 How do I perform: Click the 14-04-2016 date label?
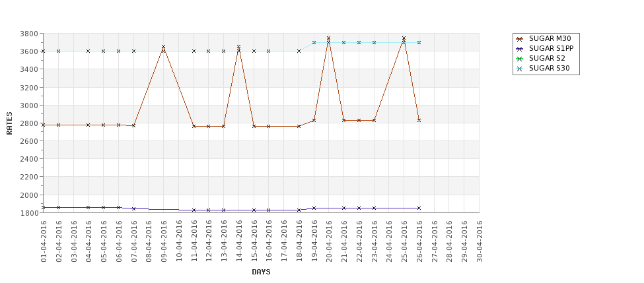coord(238,241)
